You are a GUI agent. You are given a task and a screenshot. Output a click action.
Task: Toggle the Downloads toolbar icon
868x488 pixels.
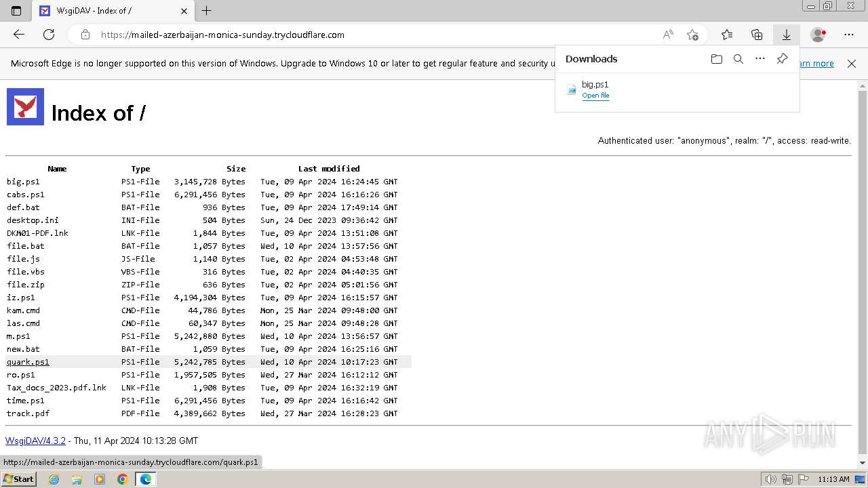pyautogui.click(x=787, y=35)
